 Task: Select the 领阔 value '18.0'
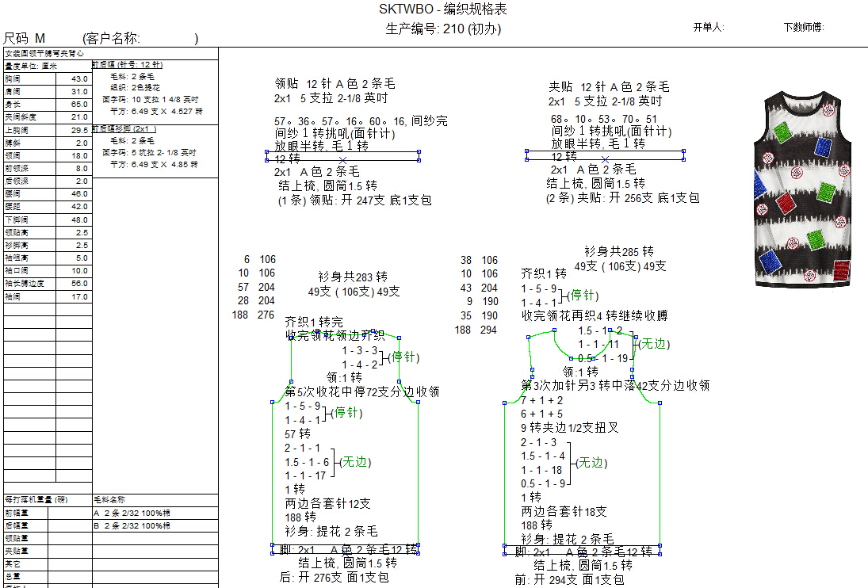80,155
